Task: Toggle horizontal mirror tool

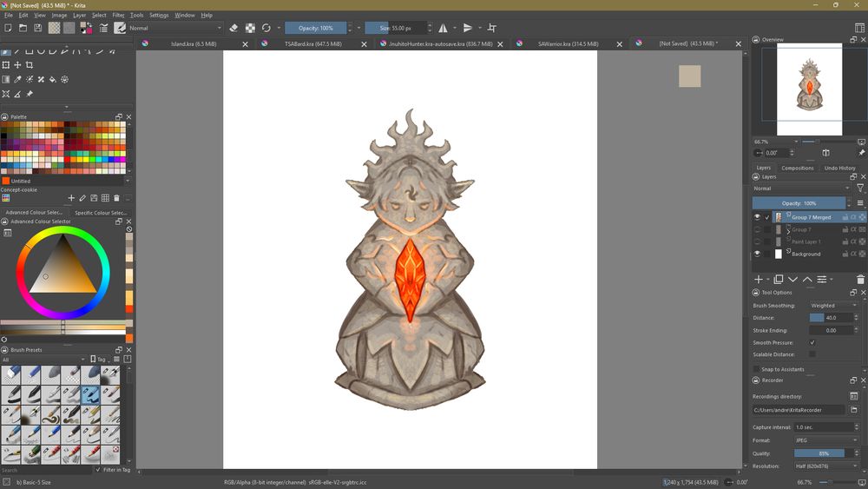Action: coord(444,28)
